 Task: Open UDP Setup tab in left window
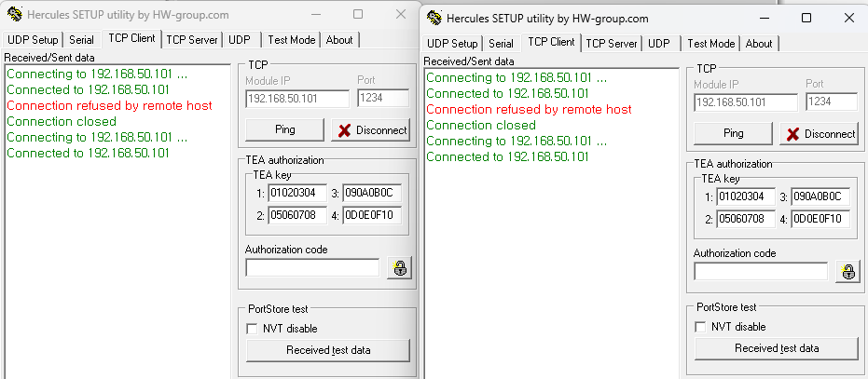tap(33, 40)
